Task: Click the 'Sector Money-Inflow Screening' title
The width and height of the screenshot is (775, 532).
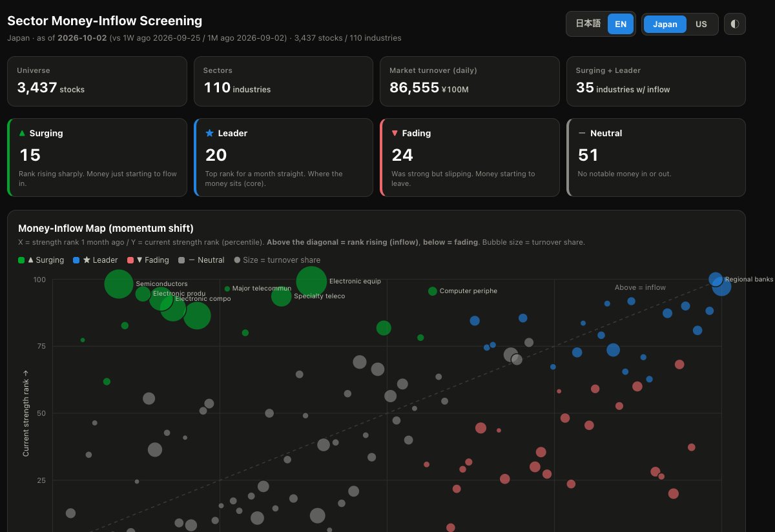Action: click(x=105, y=21)
